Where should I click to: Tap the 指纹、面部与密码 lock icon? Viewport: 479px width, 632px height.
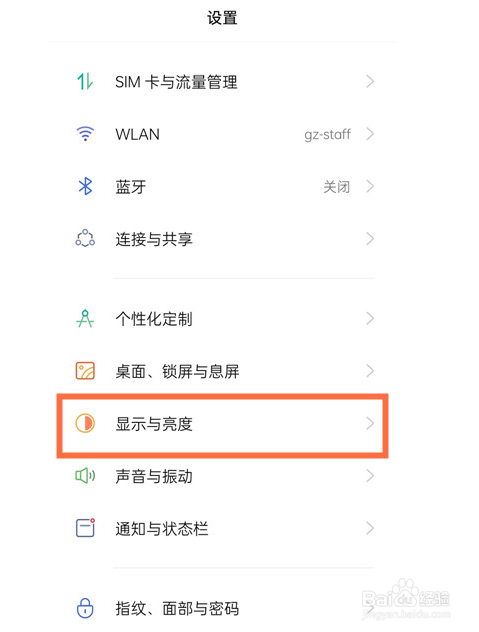85,608
